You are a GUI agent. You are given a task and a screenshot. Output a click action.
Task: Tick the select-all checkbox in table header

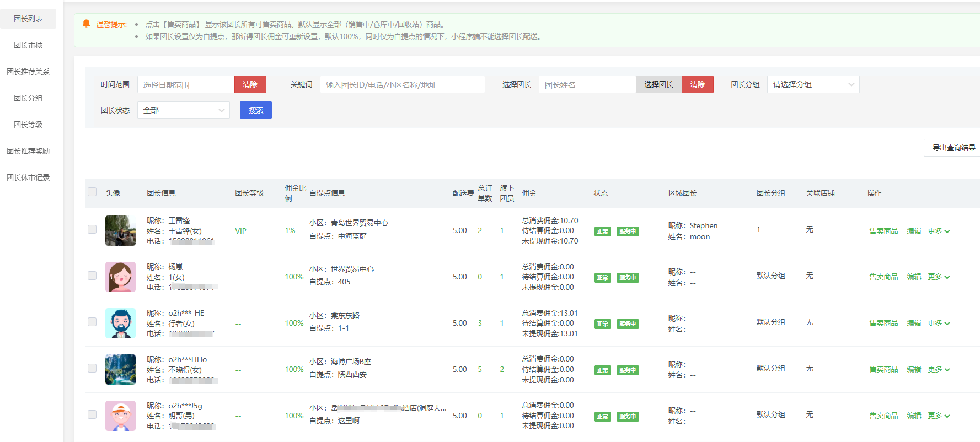(x=92, y=192)
